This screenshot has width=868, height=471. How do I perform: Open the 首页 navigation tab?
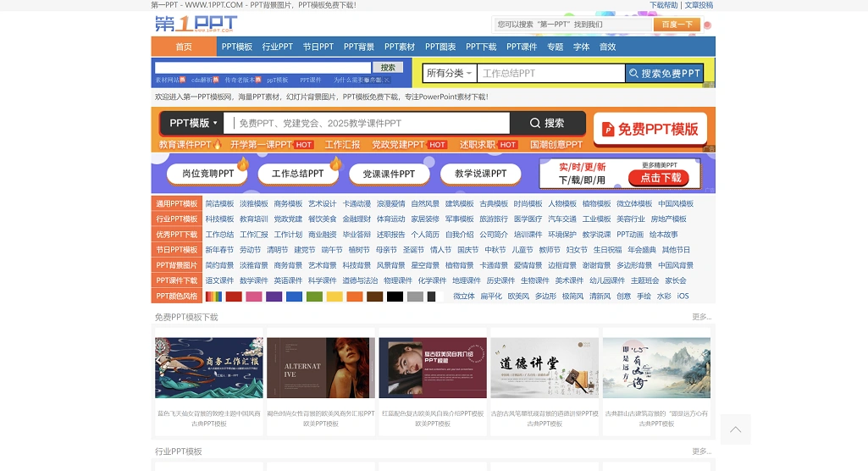tap(184, 47)
